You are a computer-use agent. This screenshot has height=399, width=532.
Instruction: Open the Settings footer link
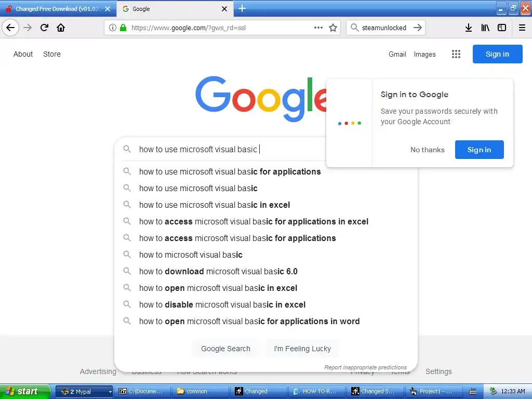pos(438,371)
